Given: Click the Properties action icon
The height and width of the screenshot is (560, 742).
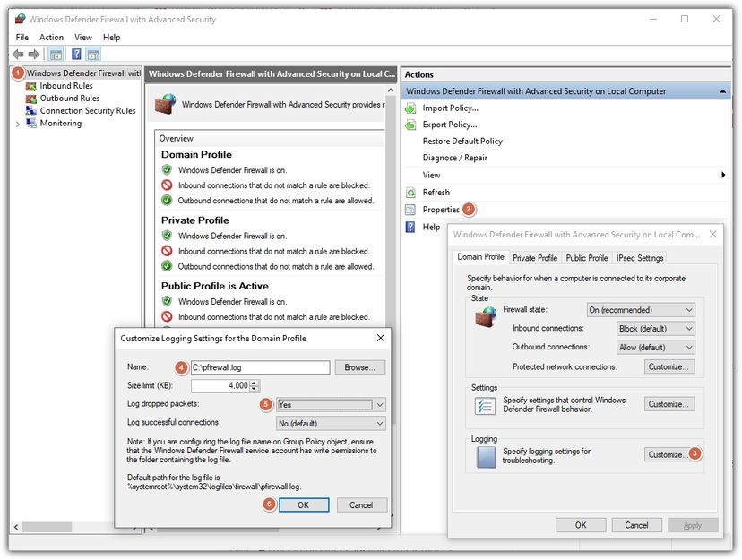Looking at the screenshot, I should (x=410, y=210).
